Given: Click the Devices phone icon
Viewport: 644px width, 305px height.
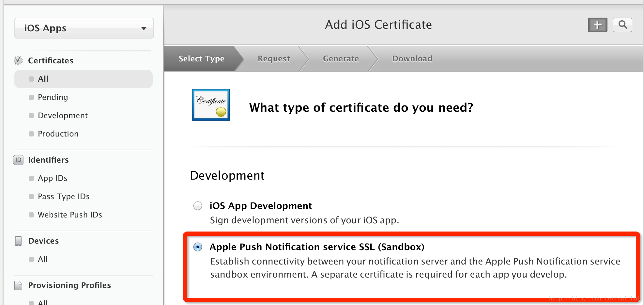Looking at the screenshot, I should pyautogui.click(x=18, y=241).
